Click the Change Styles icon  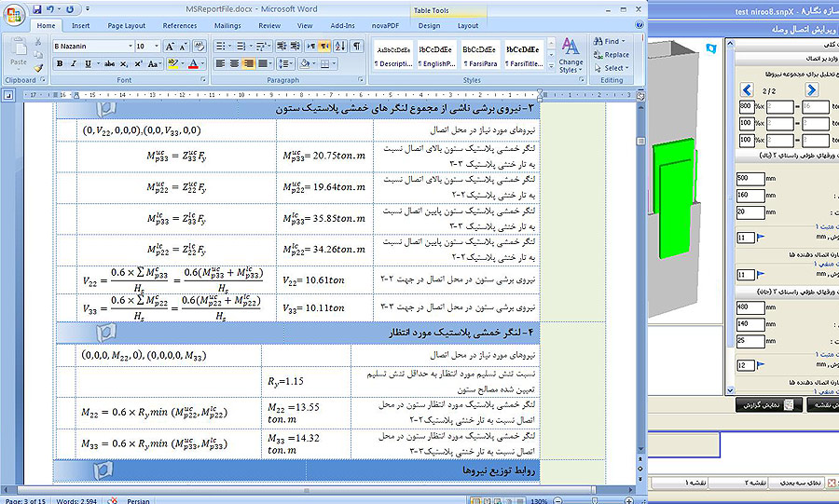coord(571,47)
